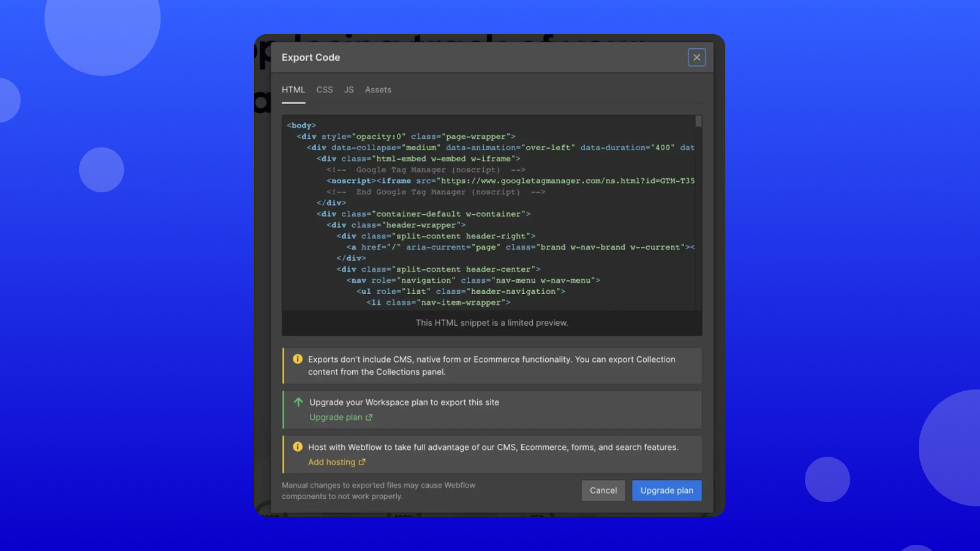The image size is (980, 551).
Task: Click the info icon on the CMS exports notice
Action: tap(298, 359)
